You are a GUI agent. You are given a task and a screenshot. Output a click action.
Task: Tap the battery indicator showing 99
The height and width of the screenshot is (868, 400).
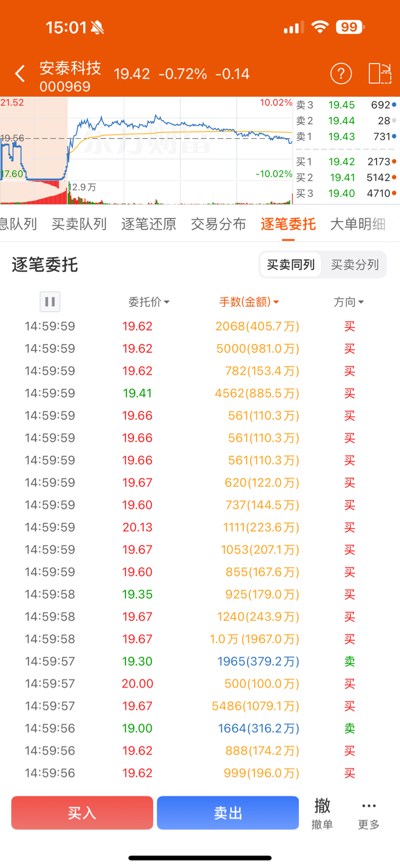tap(350, 27)
